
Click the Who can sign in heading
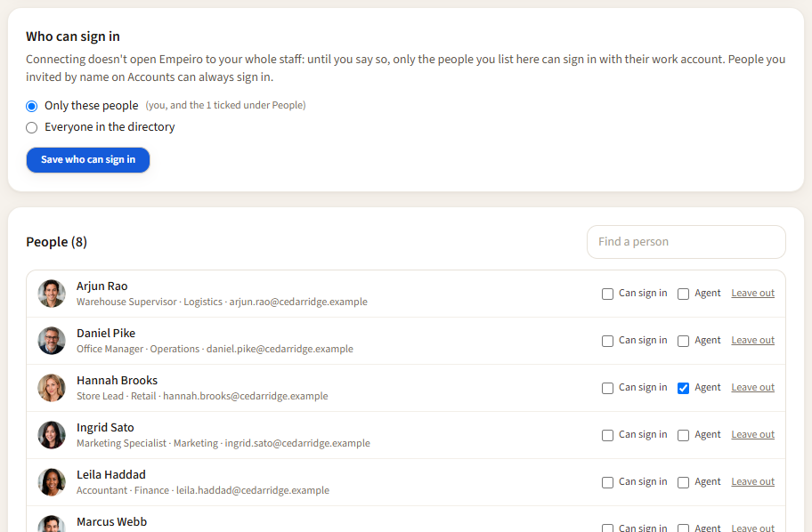[73, 36]
